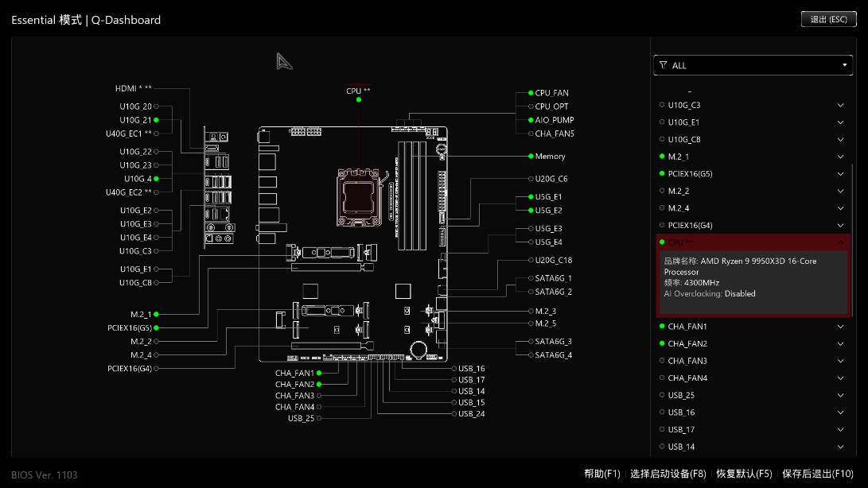
Task: Exit Q-Dashboard with the 退出 (ESC) button
Action: click(829, 19)
